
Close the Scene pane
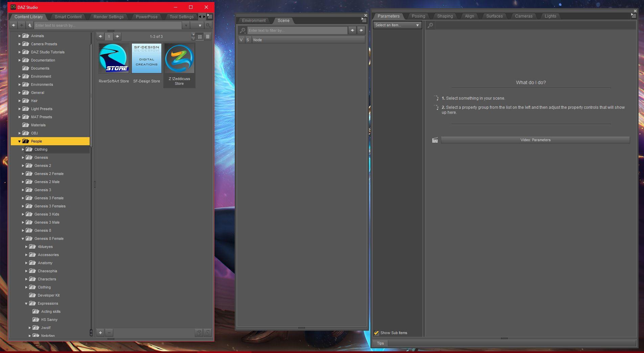click(366, 15)
